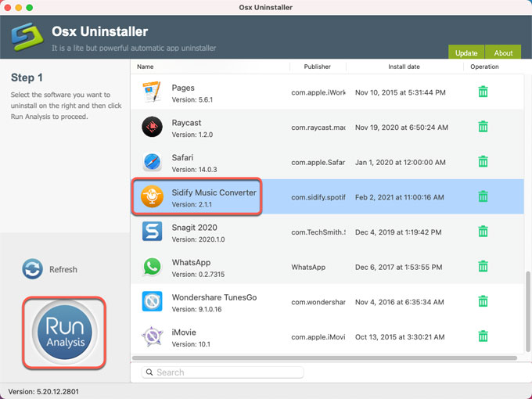Select the WhatsApp name text
The height and width of the screenshot is (399, 532).
(x=191, y=262)
